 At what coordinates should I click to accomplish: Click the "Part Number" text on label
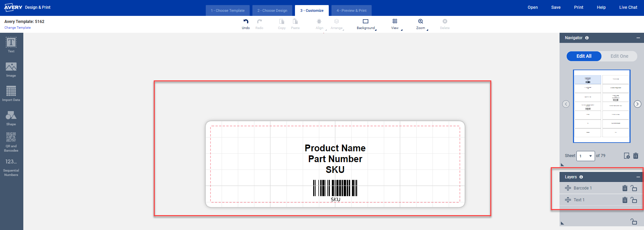point(335,159)
